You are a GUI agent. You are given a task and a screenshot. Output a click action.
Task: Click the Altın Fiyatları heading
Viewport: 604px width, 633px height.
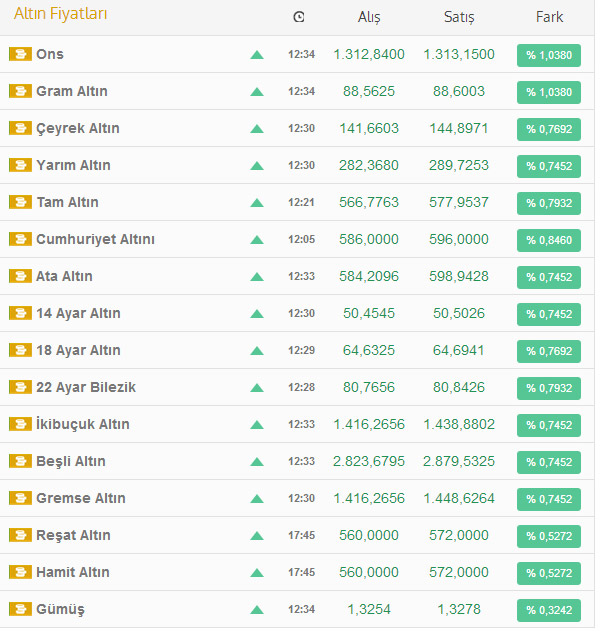click(x=61, y=14)
